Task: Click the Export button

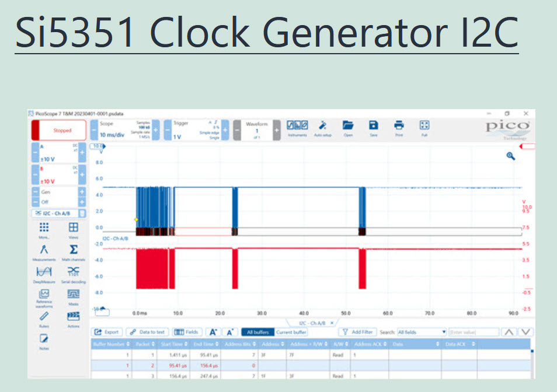Action: pyautogui.click(x=107, y=332)
